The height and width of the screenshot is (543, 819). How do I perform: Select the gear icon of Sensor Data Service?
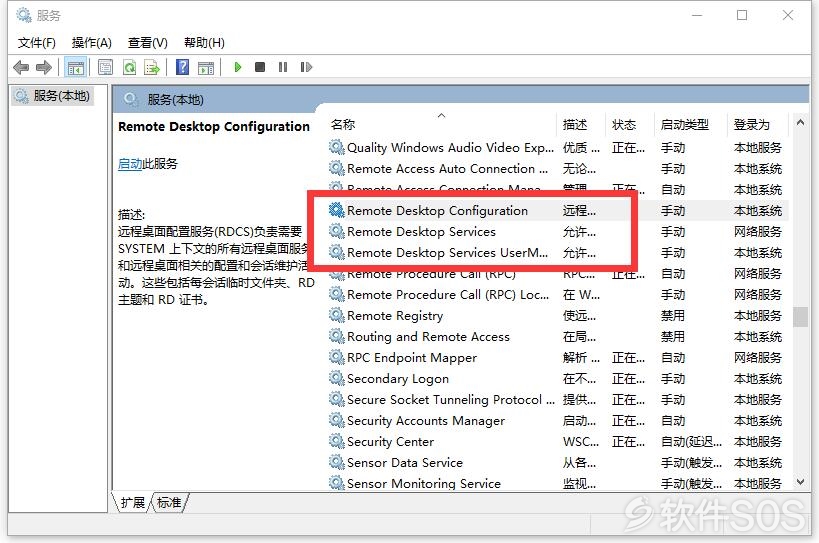[336, 462]
